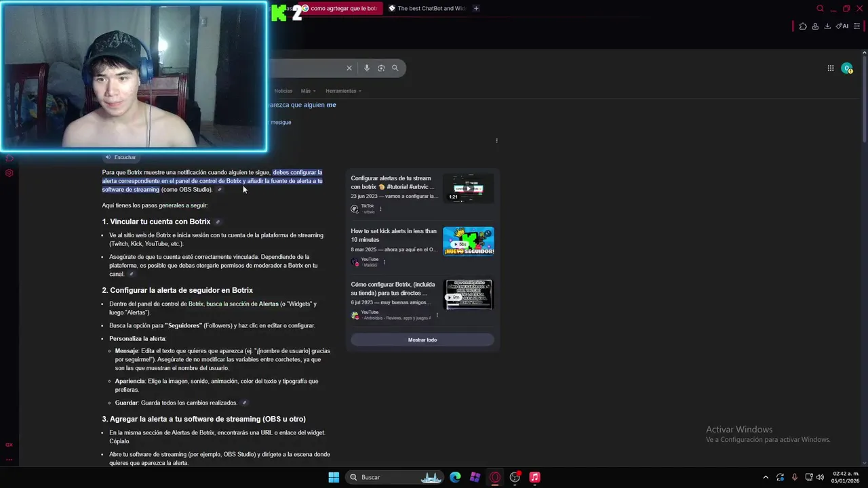This screenshot has width=868, height=488.
Task: Open options for TikTok urbvic result
Action: click(x=380, y=209)
